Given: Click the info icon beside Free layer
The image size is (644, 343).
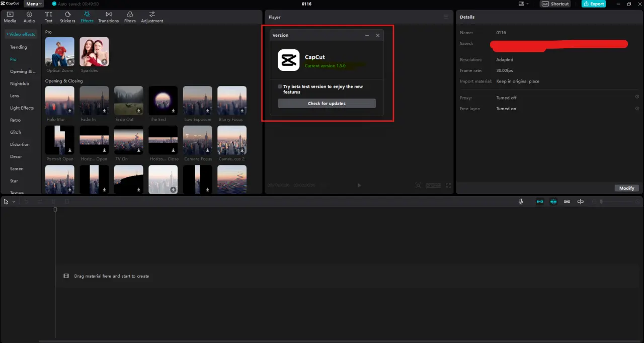Looking at the screenshot, I should 637,108.
